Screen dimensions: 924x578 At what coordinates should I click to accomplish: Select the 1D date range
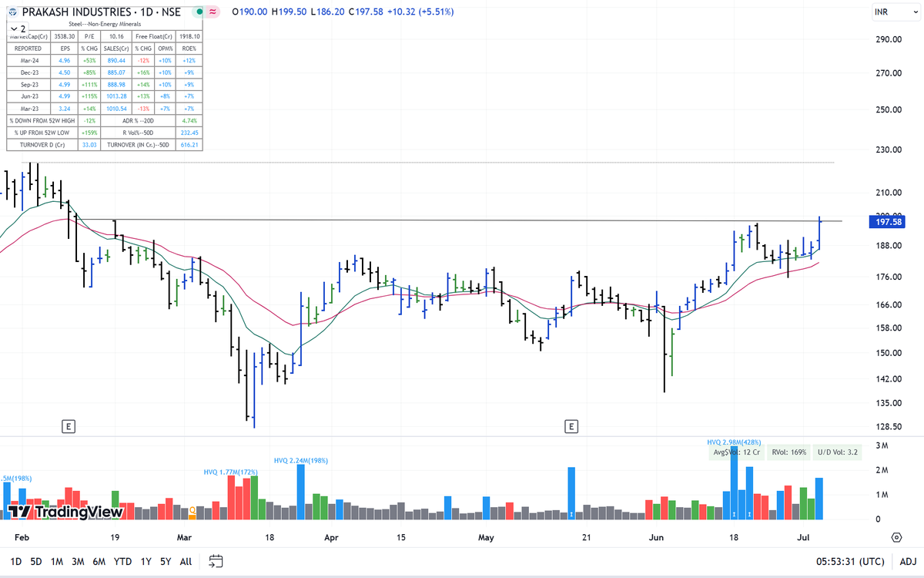pyautogui.click(x=15, y=562)
